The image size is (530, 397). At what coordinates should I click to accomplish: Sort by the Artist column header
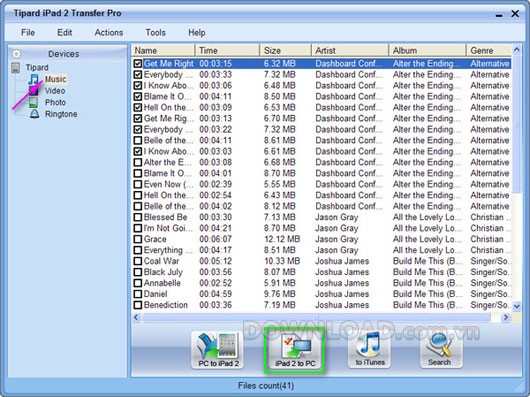point(350,50)
